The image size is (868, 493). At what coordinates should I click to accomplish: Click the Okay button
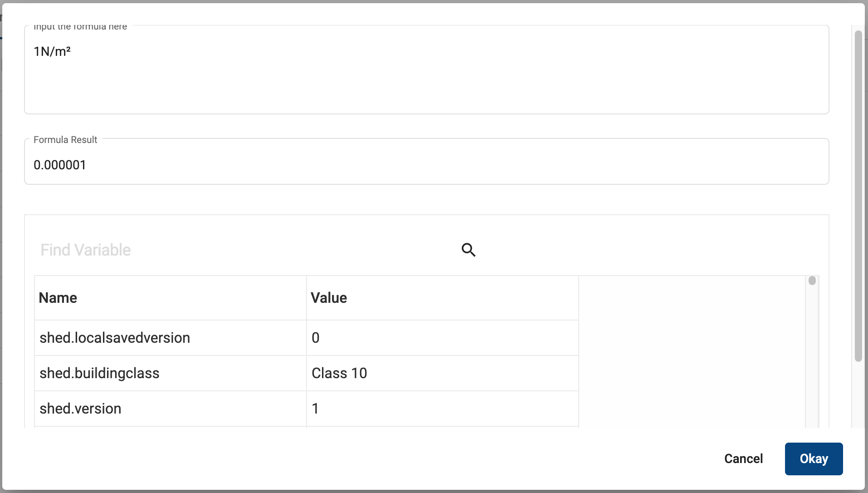814,458
